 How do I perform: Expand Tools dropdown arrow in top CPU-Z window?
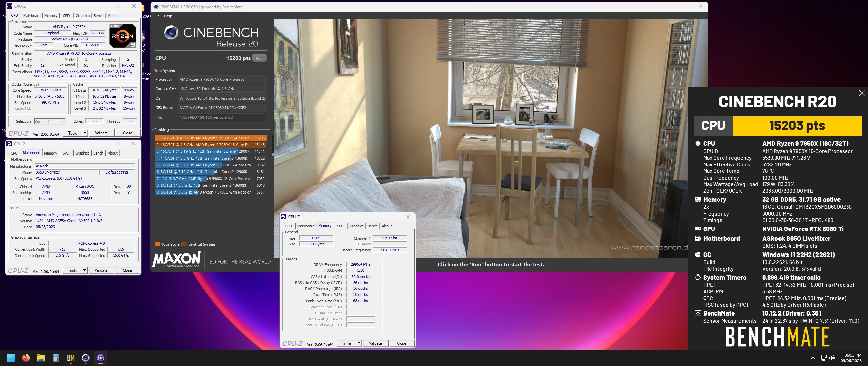tap(85, 133)
